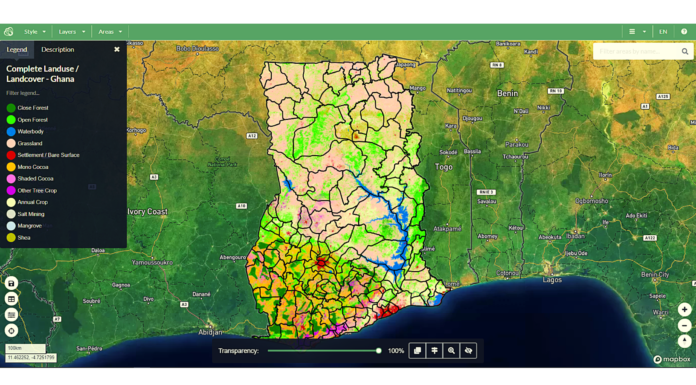Open the table view icon
This screenshot has width=696, height=385.
(x=12, y=299)
